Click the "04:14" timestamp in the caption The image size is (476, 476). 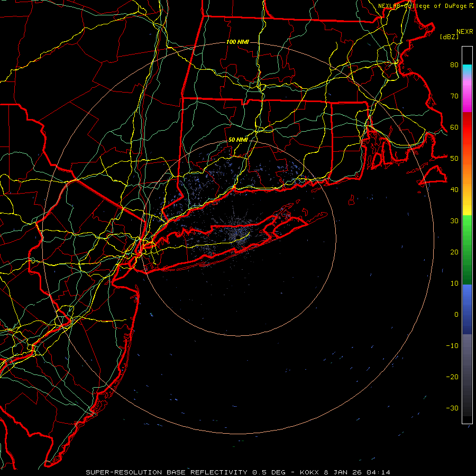[x=378, y=472]
